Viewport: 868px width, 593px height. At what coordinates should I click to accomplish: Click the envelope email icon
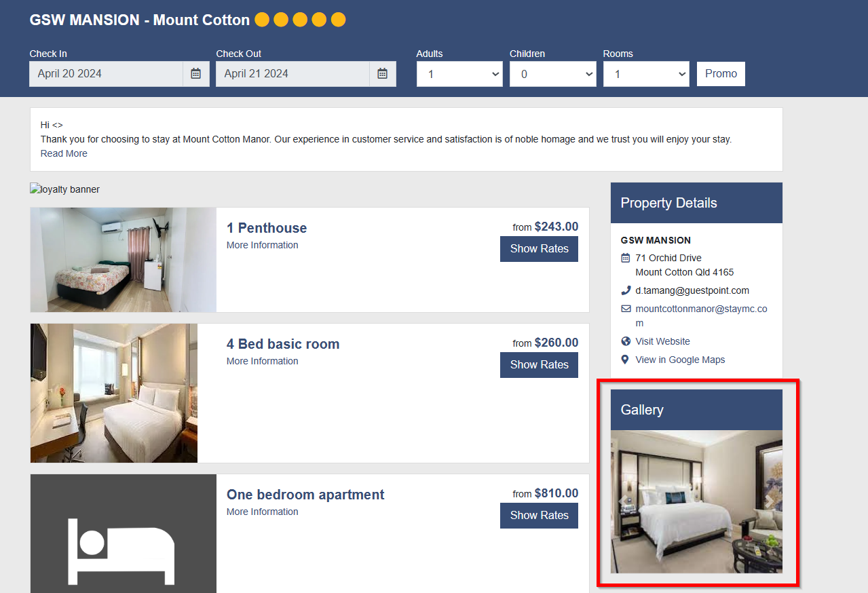626,309
